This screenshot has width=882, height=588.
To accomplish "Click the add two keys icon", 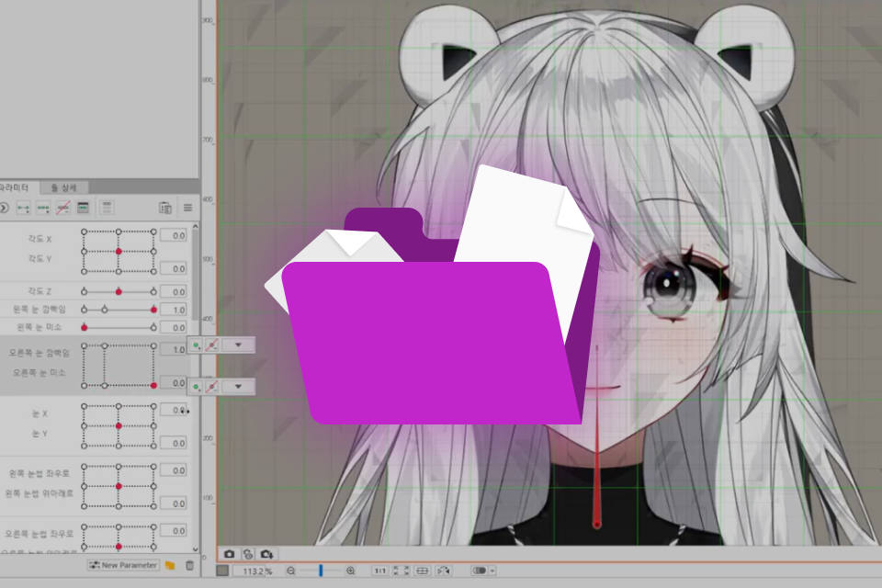I will (x=23, y=209).
